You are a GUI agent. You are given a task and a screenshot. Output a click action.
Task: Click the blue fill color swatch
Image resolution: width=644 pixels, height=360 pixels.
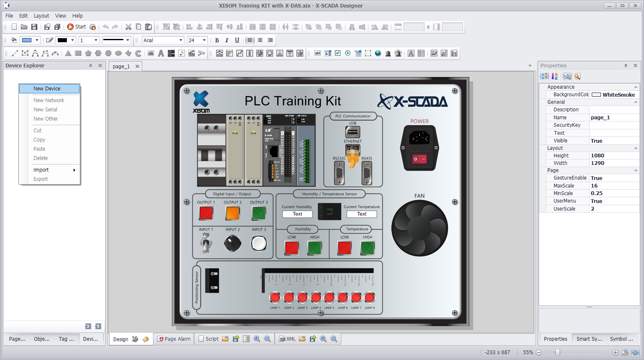27,40
